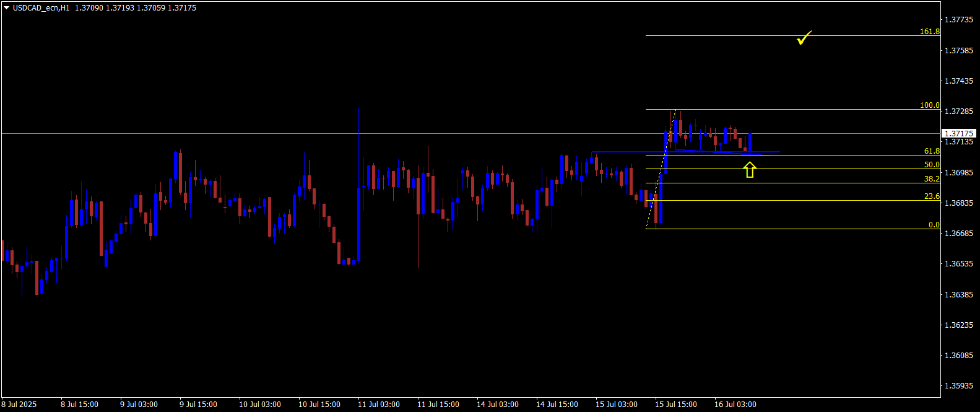Click the 38.2 Fibonacci level label
Screen dimensions: 980x412
[x=932, y=179]
